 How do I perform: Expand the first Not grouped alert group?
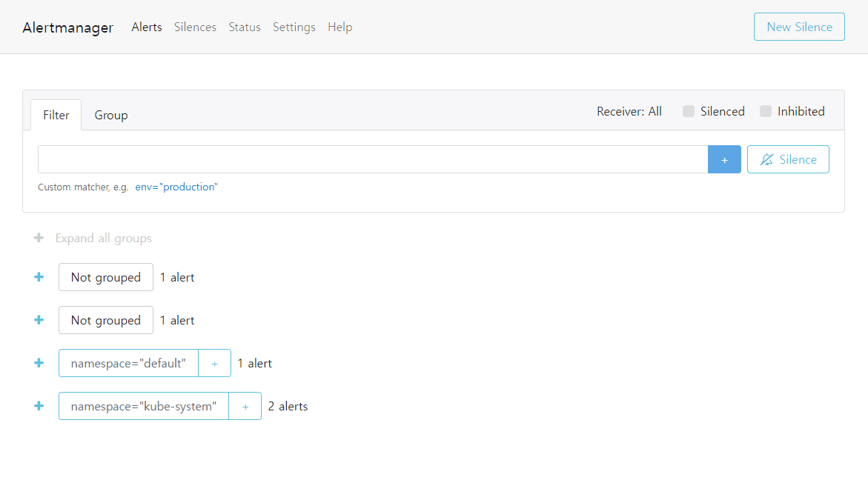39,277
